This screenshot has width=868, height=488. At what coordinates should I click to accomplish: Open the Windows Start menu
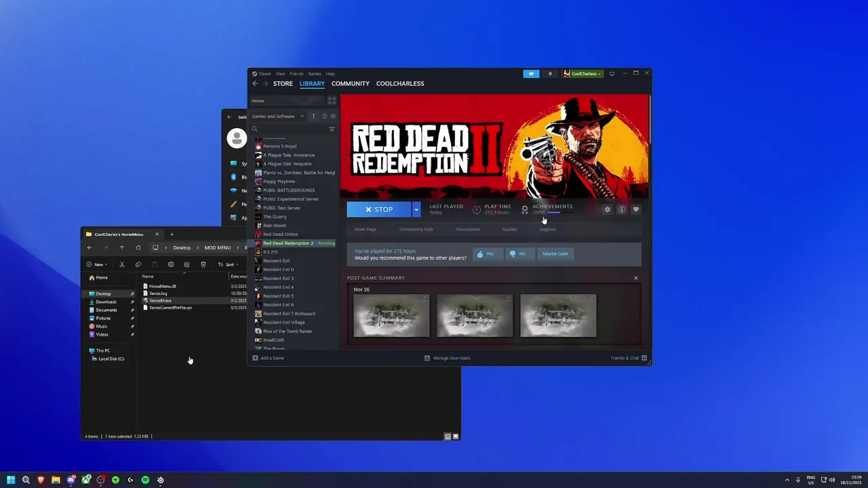pos(11,480)
